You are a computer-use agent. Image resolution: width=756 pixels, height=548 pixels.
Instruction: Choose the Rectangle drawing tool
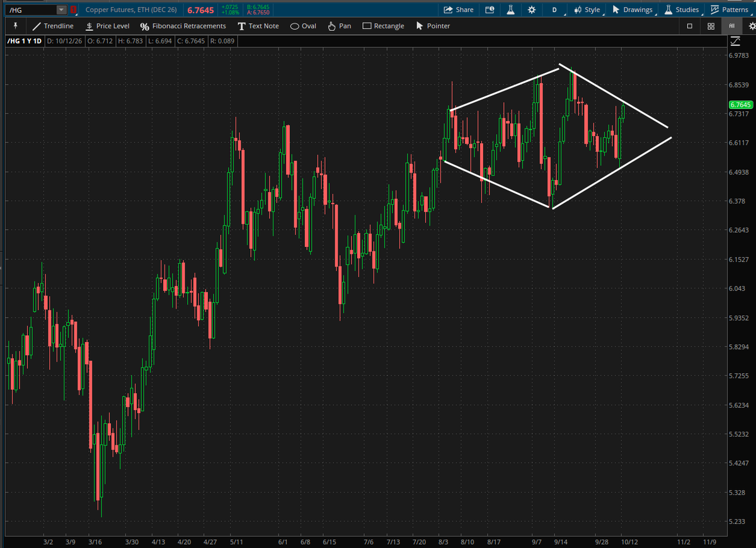pos(383,26)
